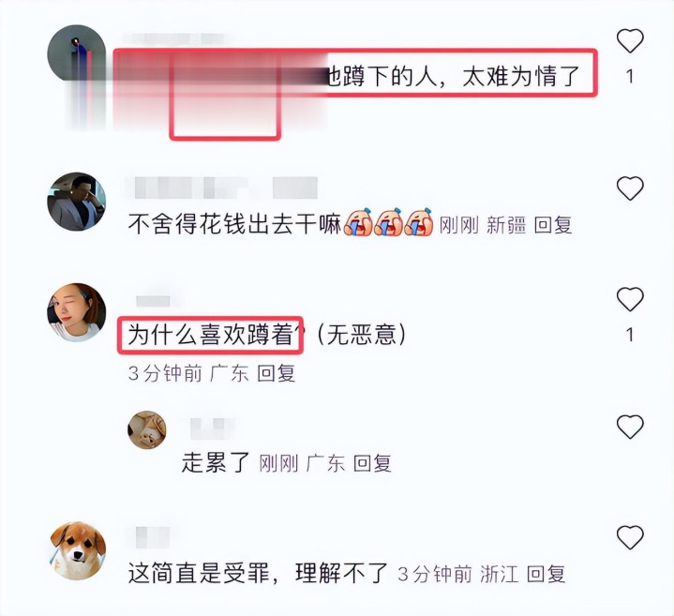The image size is (674, 616).
Task: Like the 这简直是受罪 comment
Action: coord(630,537)
